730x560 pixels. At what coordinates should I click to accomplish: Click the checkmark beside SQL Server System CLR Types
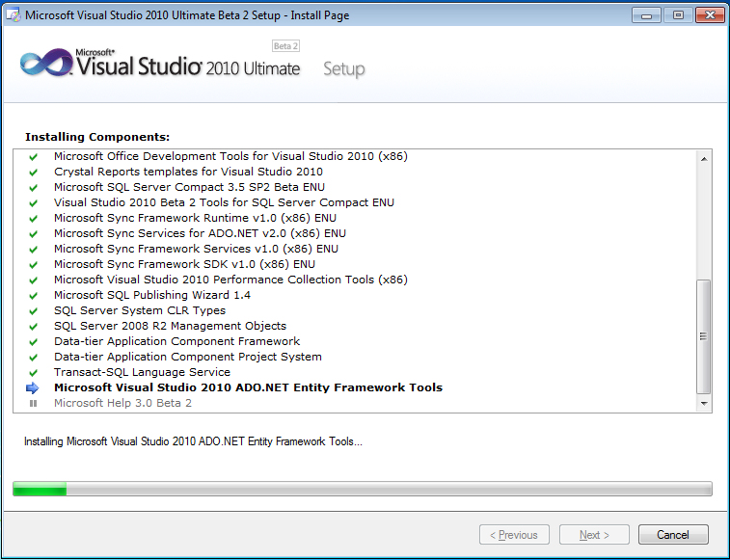click(33, 310)
